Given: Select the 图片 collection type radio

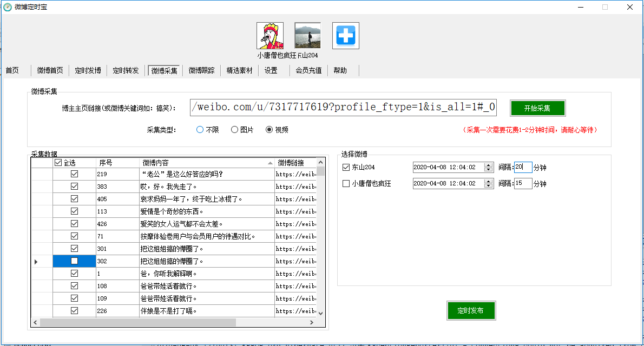Looking at the screenshot, I should pyautogui.click(x=234, y=130).
